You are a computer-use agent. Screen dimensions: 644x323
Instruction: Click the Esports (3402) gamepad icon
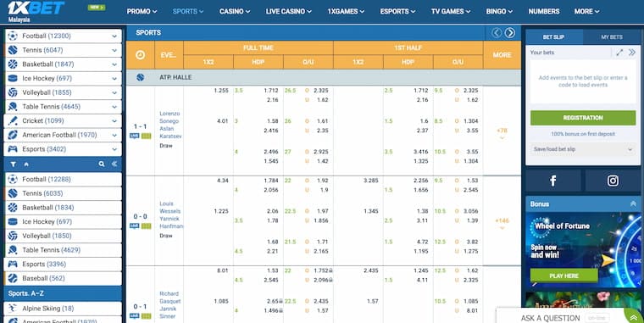(x=13, y=148)
